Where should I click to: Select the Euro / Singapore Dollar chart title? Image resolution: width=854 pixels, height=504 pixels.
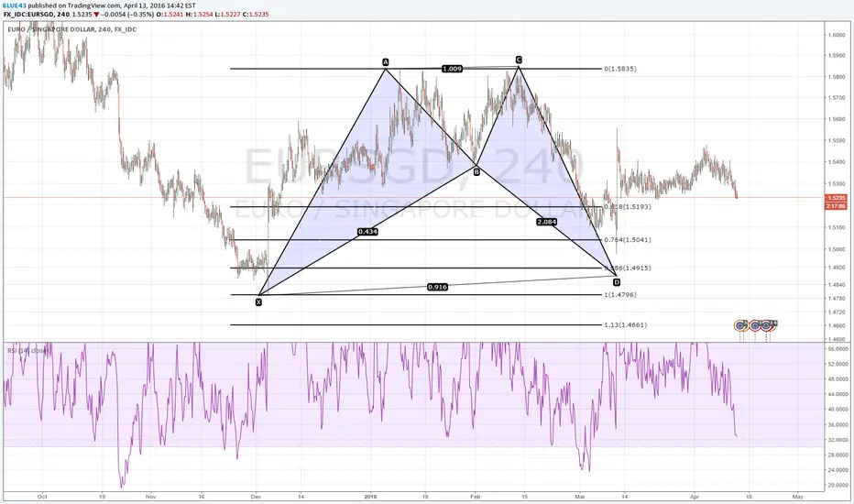coord(71,29)
